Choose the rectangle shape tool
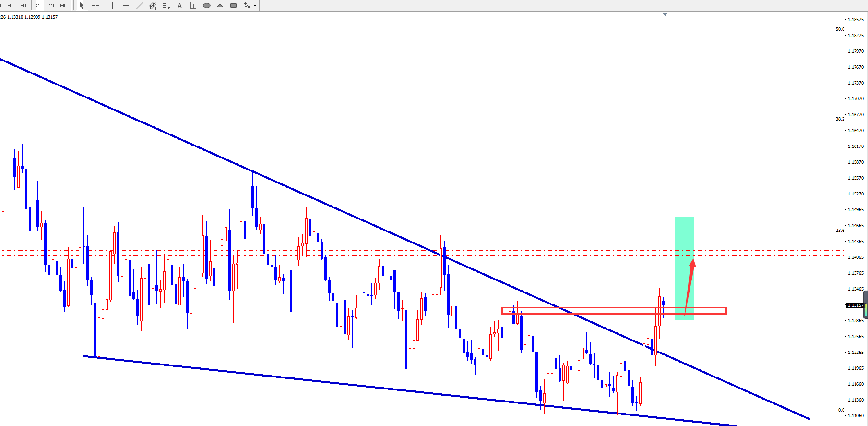868x426 pixels. click(x=234, y=5)
